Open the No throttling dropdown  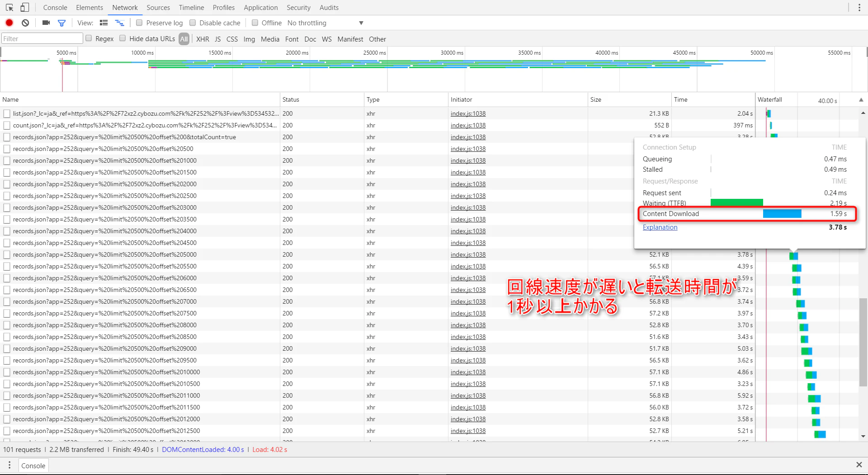[325, 23]
